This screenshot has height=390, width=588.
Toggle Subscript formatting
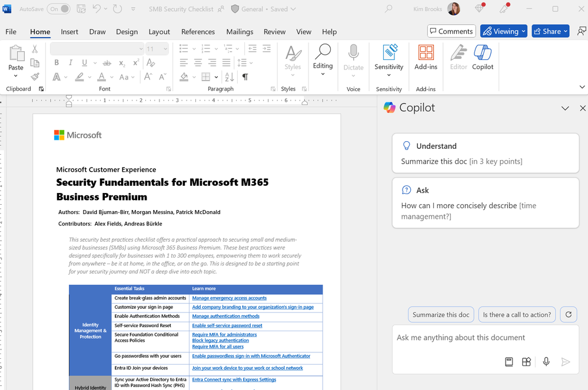(122, 63)
